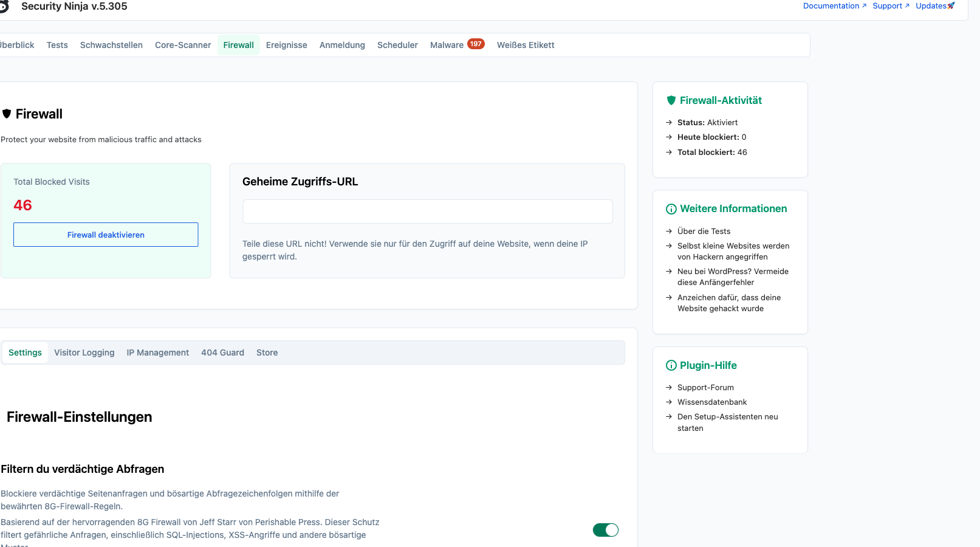Click the info icon beside Weitere Informationen
The width and height of the screenshot is (980, 547).
coord(671,209)
